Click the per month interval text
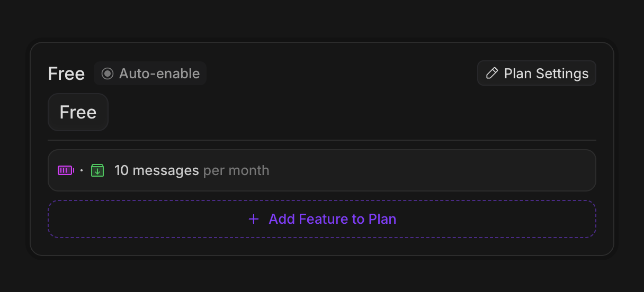Image resolution: width=644 pixels, height=292 pixels. point(236,170)
